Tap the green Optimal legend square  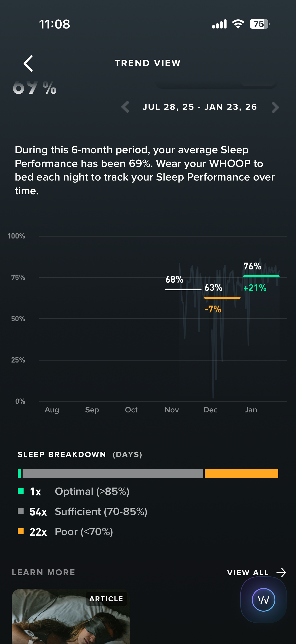[x=21, y=491]
